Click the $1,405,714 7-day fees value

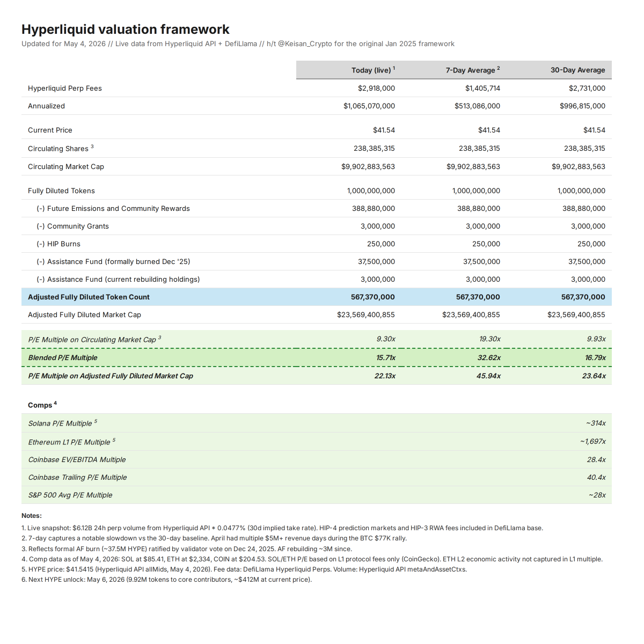tap(482, 88)
